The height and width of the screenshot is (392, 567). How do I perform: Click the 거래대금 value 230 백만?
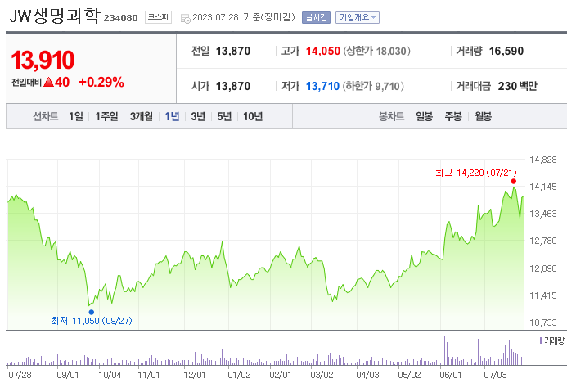(x=518, y=86)
